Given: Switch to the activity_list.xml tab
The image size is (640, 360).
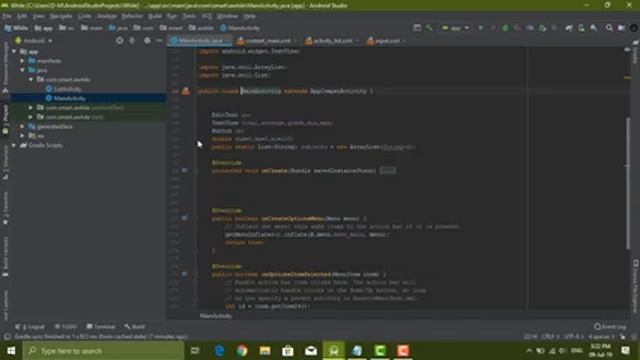Looking at the screenshot, I should (331, 41).
